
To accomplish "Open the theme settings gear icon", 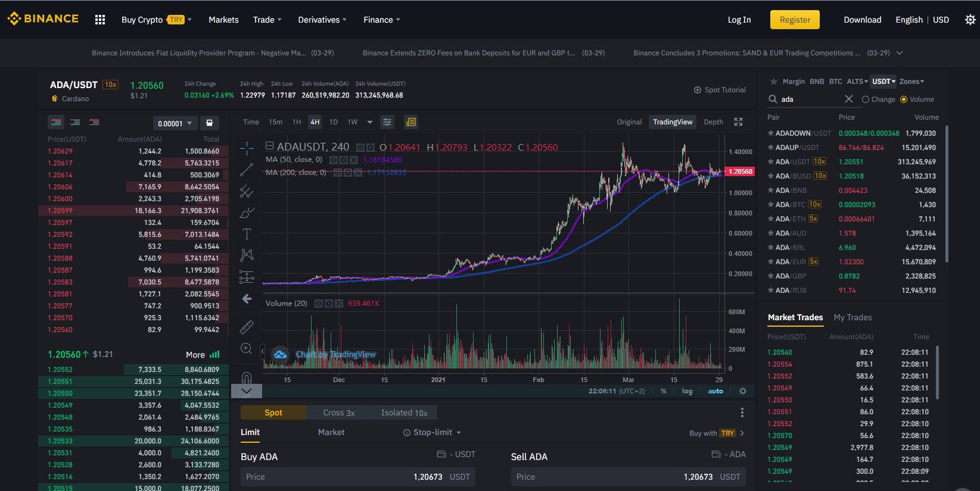I will [970, 20].
